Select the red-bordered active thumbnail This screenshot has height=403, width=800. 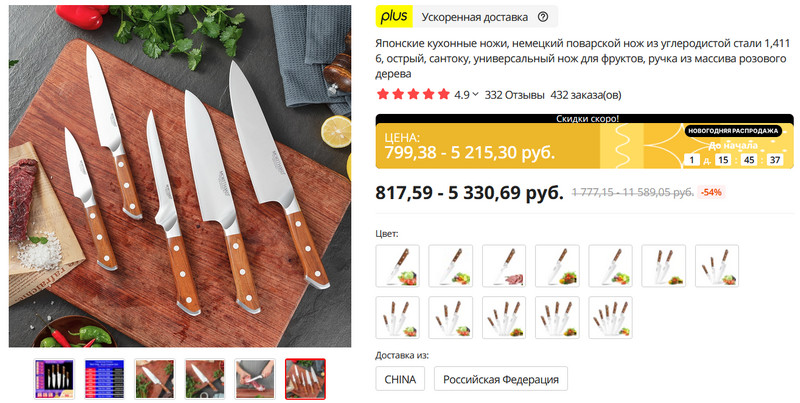pyautogui.click(x=305, y=379)
